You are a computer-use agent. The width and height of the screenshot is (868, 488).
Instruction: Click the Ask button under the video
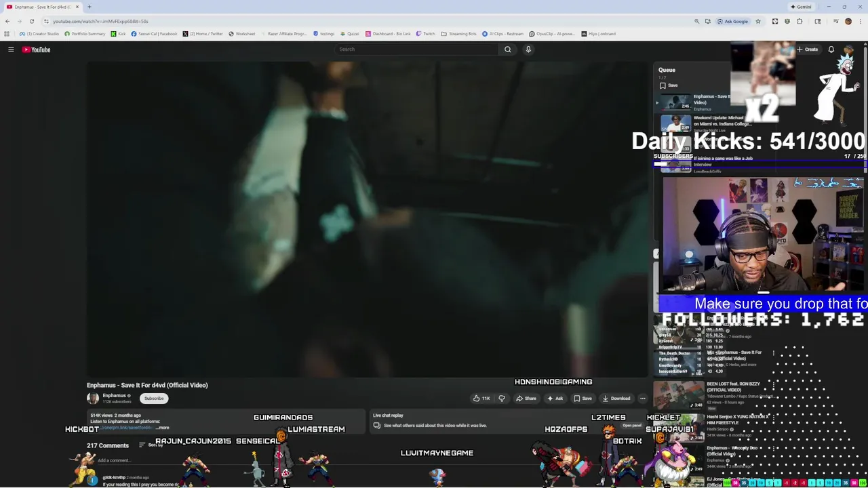pyautogui.click(x=555, y=399)
